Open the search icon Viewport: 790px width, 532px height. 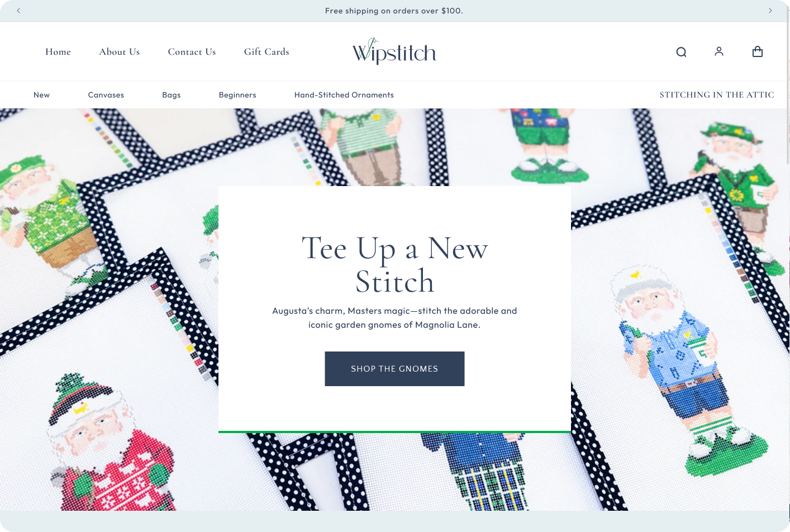(681, 52)
